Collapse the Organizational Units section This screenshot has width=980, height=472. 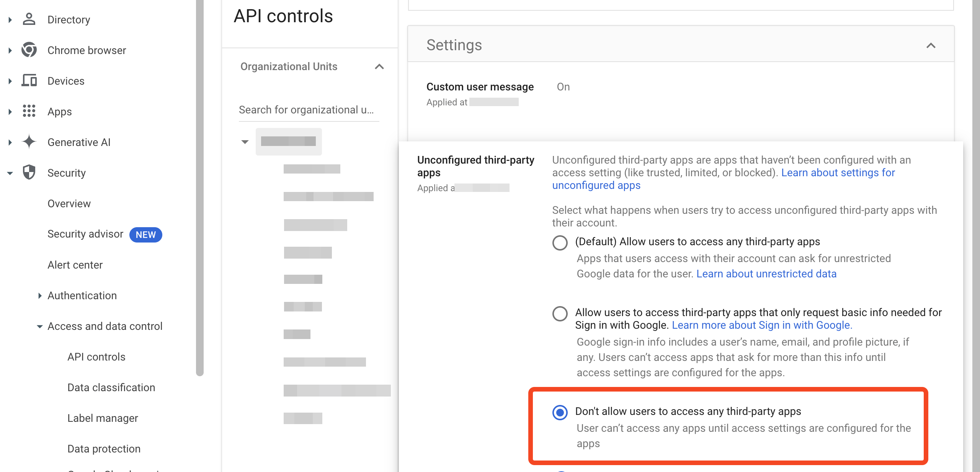tap(379, 67)
